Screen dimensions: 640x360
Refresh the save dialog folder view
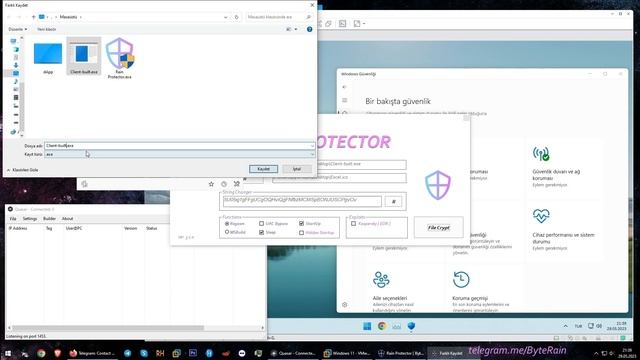(236, 17)
